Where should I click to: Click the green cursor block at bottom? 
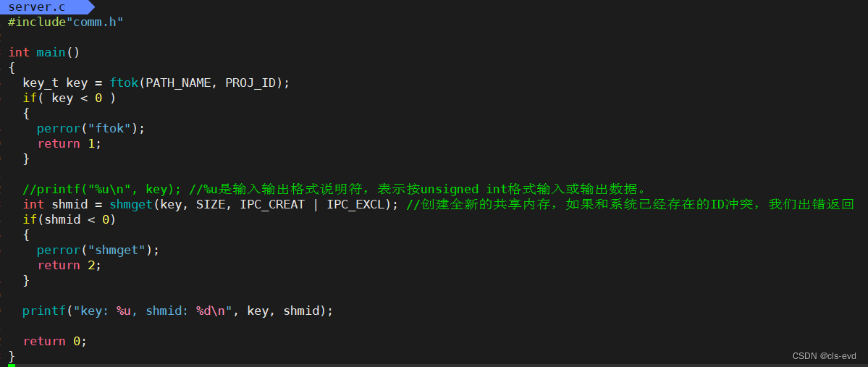[11, 366]
